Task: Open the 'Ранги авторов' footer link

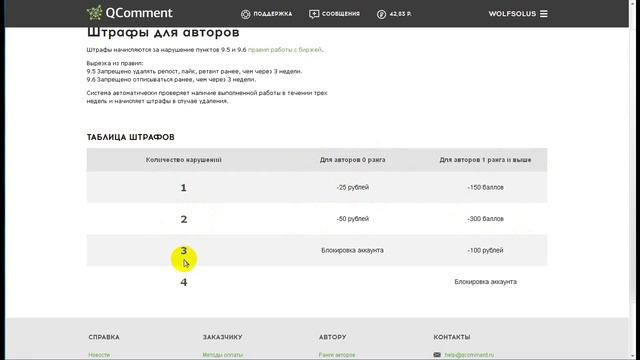Action: (x=337, y=355)
